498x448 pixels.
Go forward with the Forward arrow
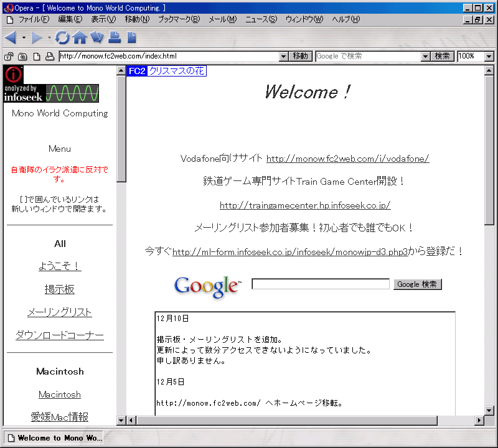[x=37, y=37]
